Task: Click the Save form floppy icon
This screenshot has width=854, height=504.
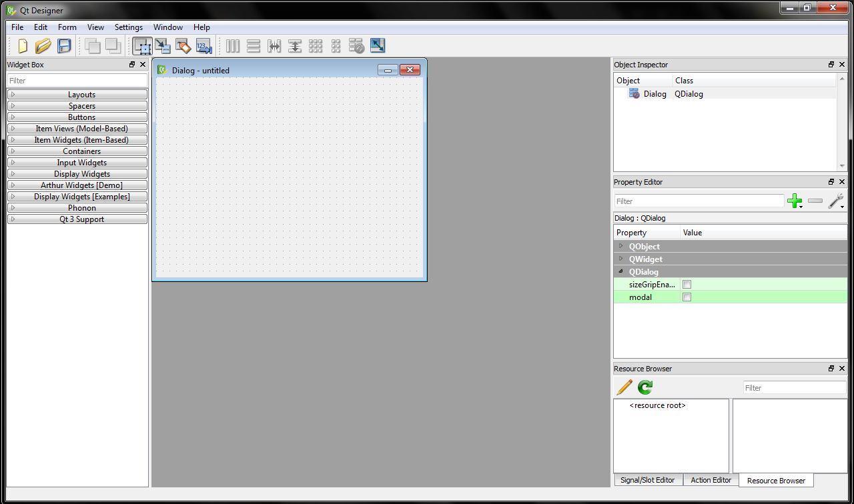Action: pos(64,46)
